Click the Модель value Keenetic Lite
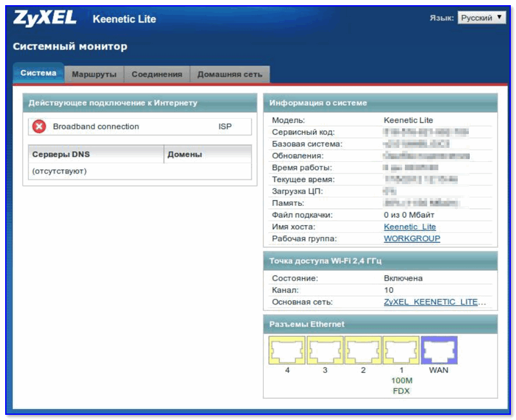Image resolution: width=516 pixels, height=420 pixels. coord(408,120)
